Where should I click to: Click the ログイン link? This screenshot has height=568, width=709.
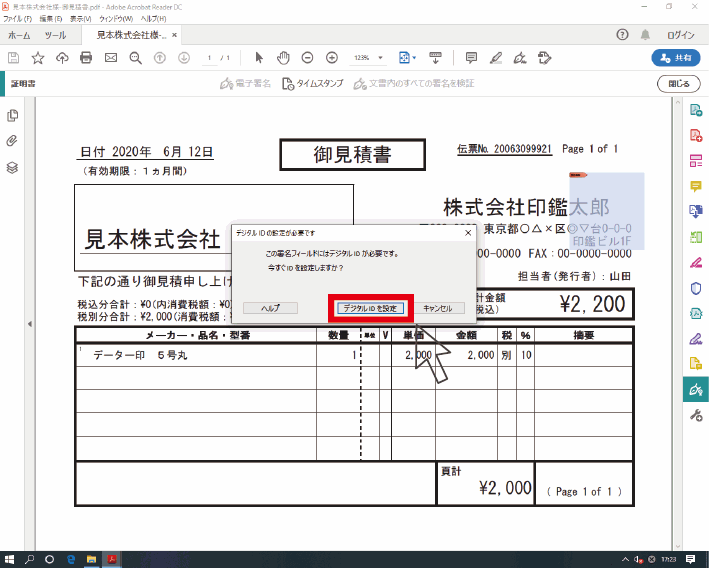(x=681, y=35)
